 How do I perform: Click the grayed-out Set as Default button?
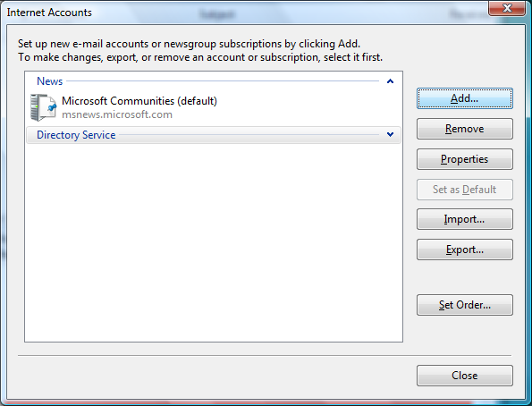pyautogui.click(x=464, y=190)
